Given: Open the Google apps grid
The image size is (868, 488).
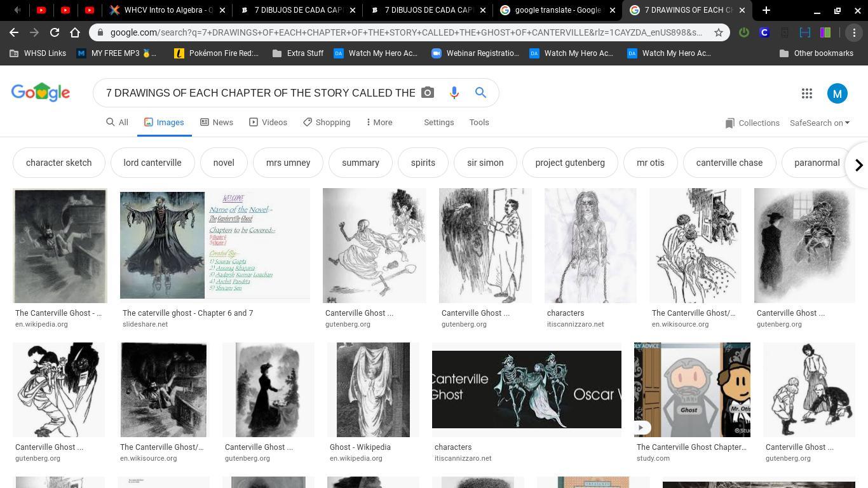Looking at the screenshot, I should click(807, 93).
